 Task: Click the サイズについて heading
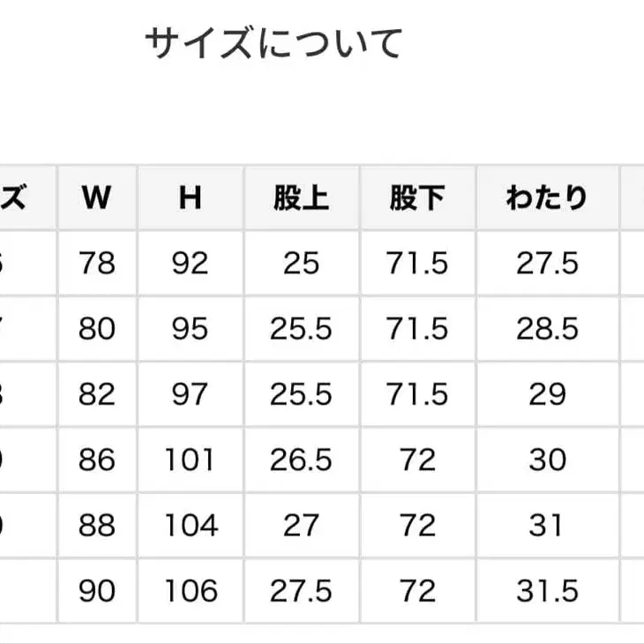(x=273, y=44)
